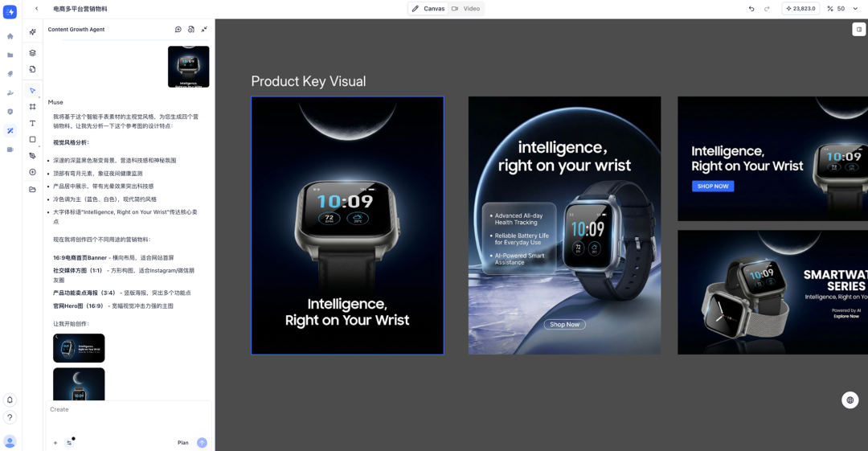Image resolution: width=868 pixels, height=451 pixels.
Task: Click the '视觉风格分析:' heading in chat
Action: point(71,142)
